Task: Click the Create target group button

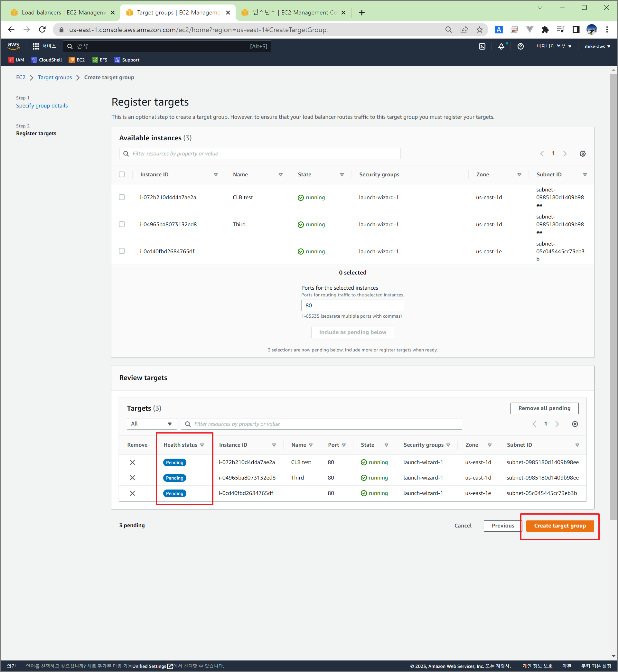Action: coord(559,526)
